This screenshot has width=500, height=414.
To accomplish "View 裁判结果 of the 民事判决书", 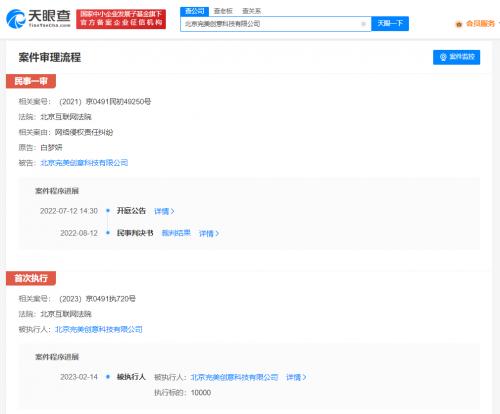I will click(176, 233).
